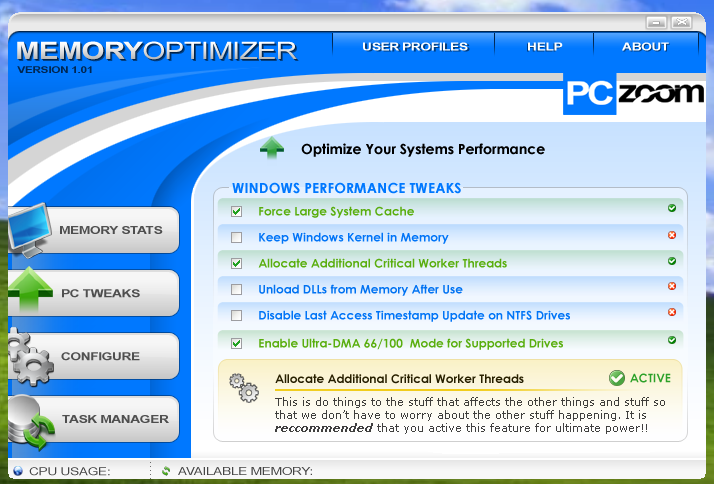Click the monitor icon beside Memory Stats
Viewport: 714px width, 484px height.
point(29,231)
